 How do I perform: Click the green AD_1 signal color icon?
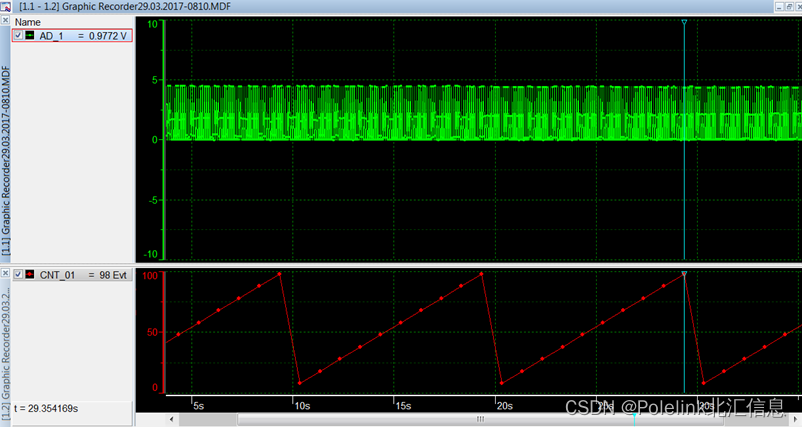(30, 35)
